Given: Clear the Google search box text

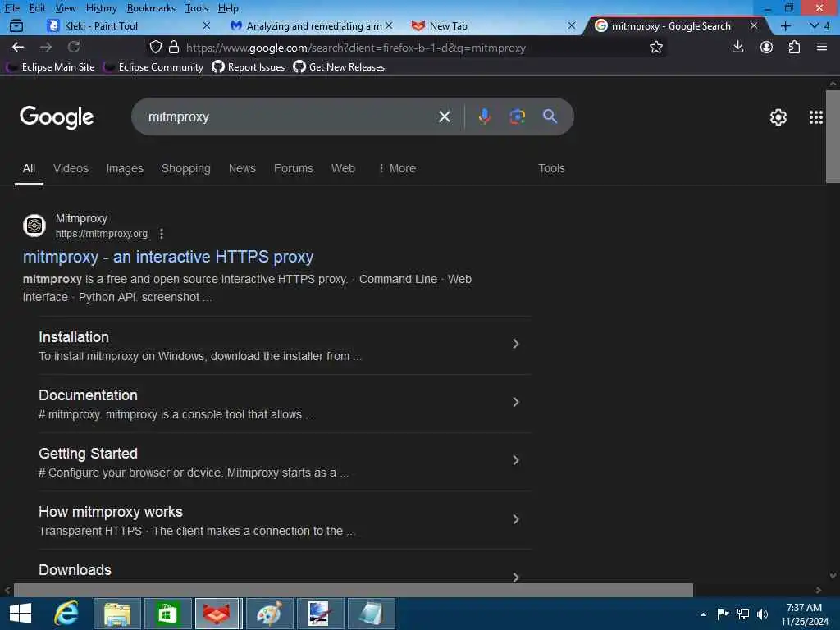Looking at the screenshot, I should [444, 116].
